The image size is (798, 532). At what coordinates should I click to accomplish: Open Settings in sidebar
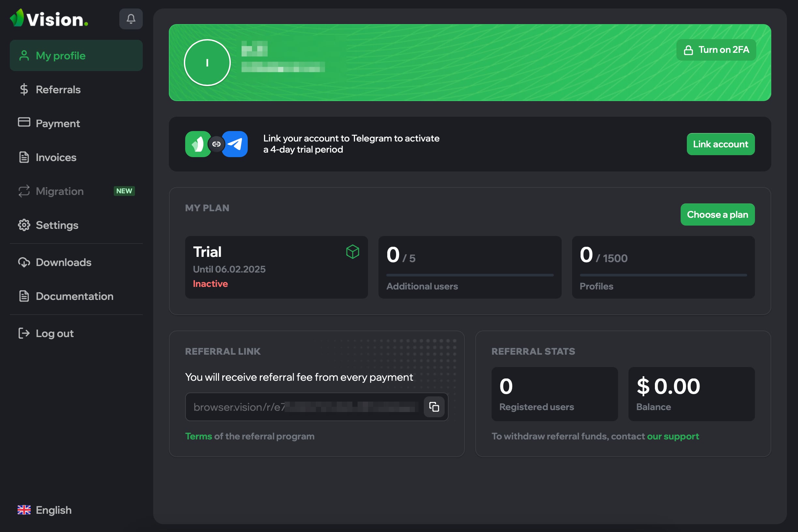[x=76, y=225]
